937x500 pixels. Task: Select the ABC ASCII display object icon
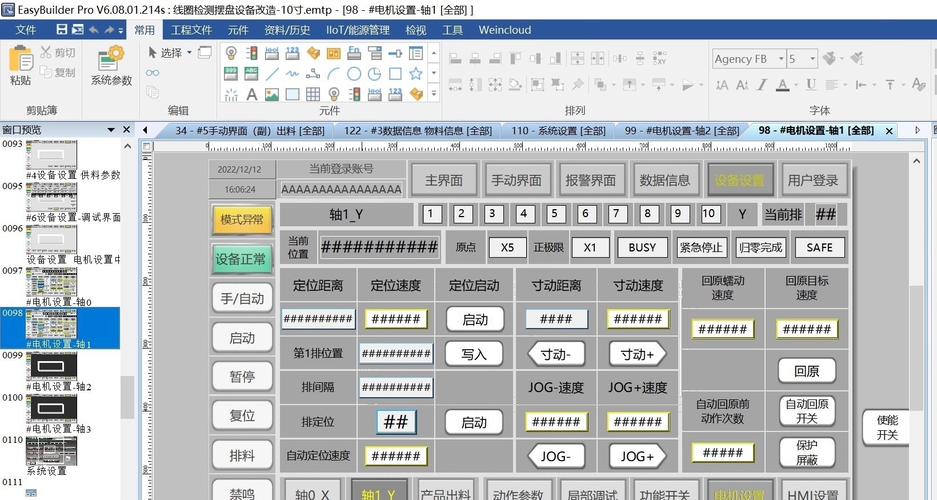coord(252,73)
